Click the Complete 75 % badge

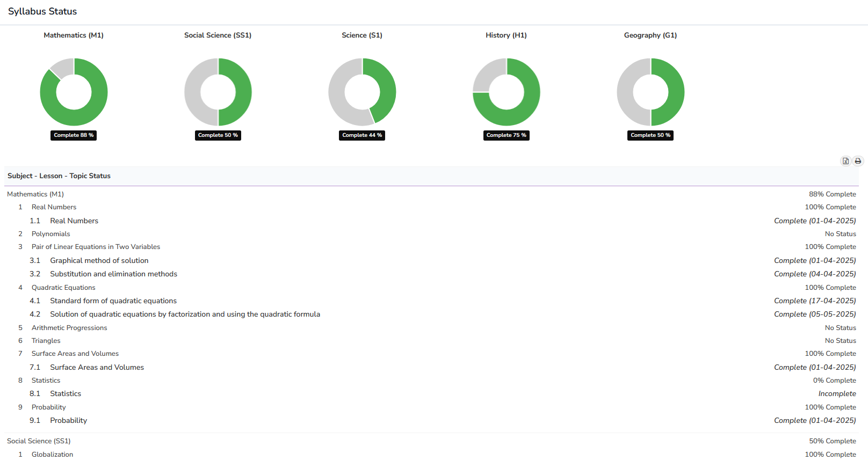(506, 135)
